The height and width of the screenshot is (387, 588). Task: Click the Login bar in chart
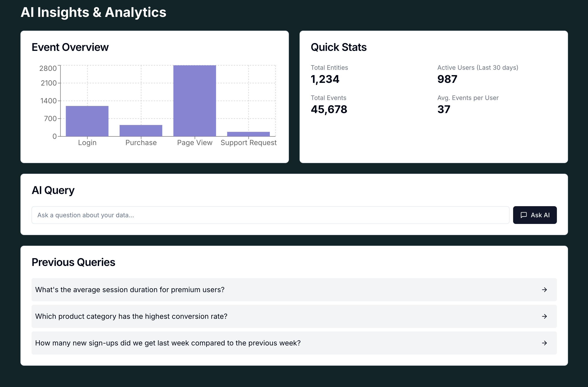click(87, 121)
